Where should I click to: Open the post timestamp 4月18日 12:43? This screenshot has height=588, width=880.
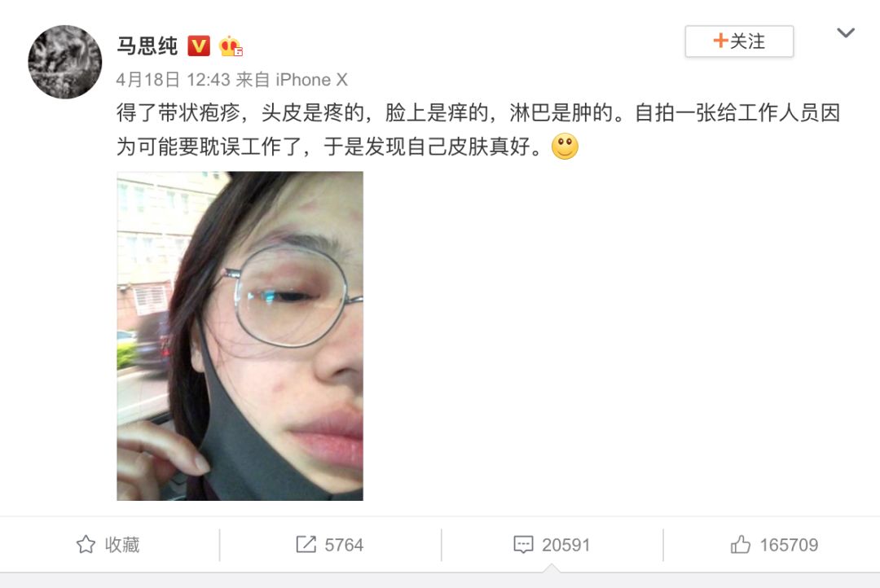174,80
